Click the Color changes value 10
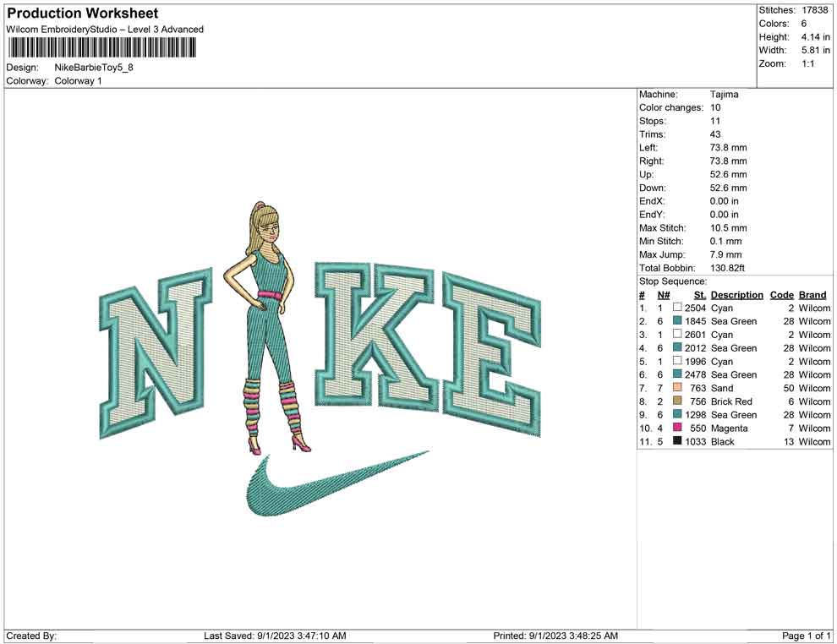 point(714,108)
